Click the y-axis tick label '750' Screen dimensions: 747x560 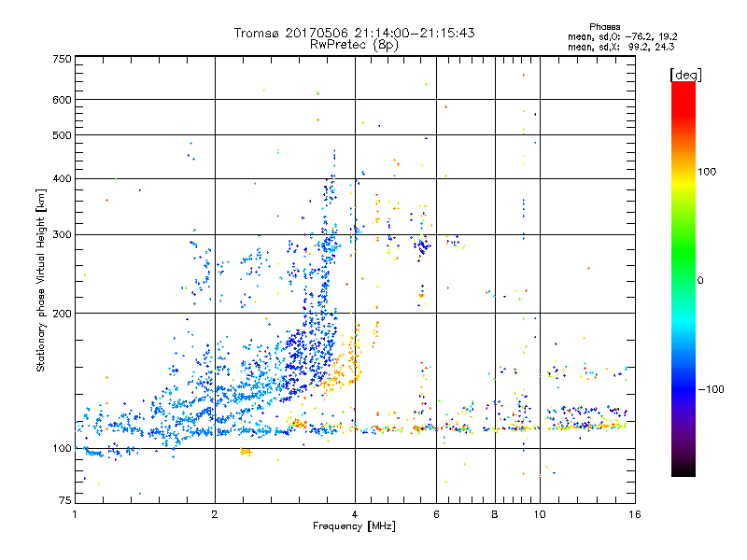[62, 59]
